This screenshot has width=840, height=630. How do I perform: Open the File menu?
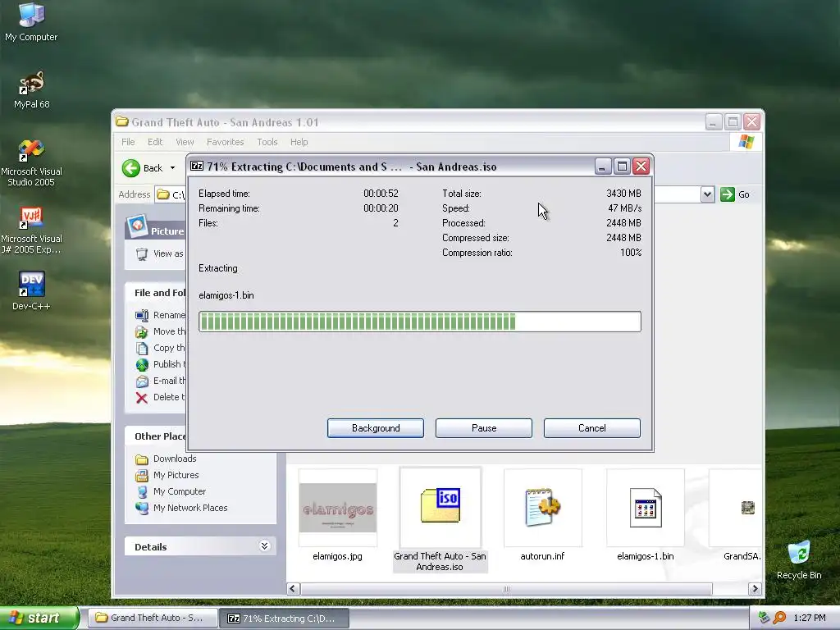(x=128, y=142)
